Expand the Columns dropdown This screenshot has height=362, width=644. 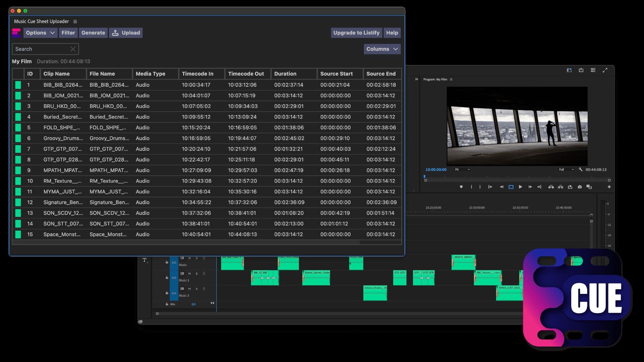point(382,49)
